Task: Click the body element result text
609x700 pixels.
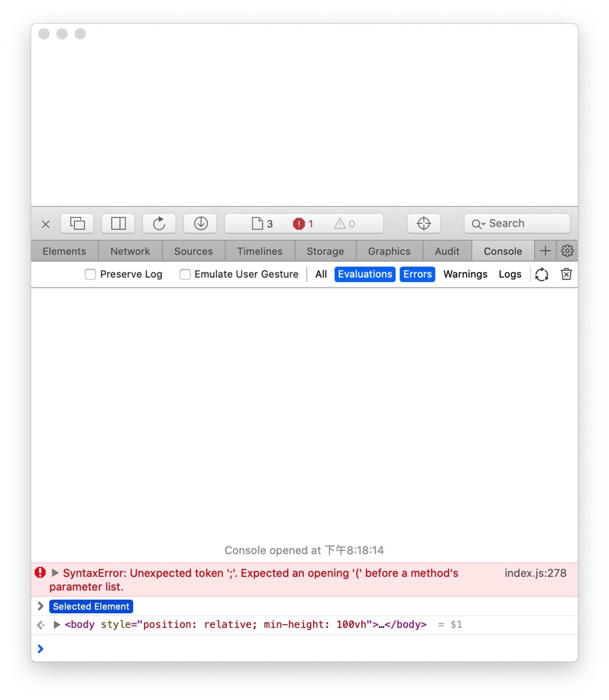Action: point(246,624)
